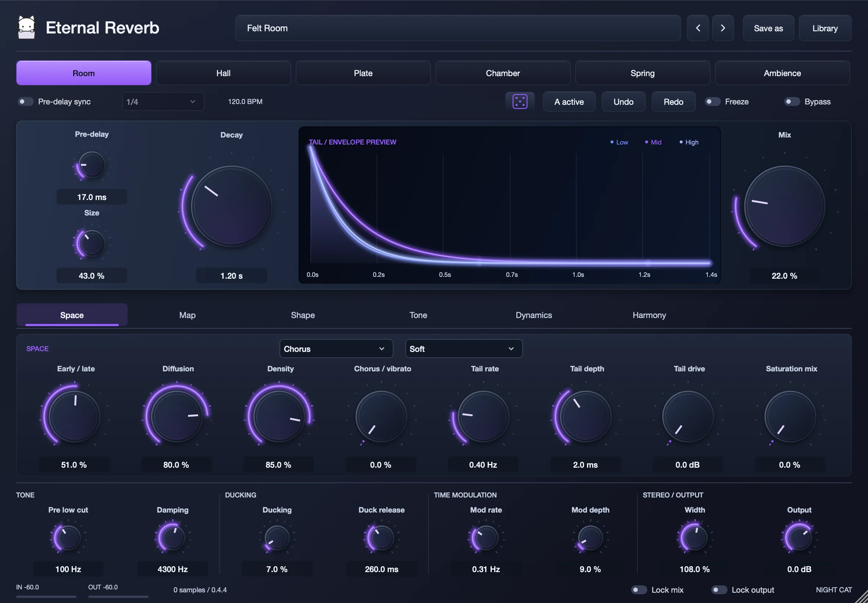Click the Damping knob
The width and height of the screenshot is (868, 603).
(x=172, y=538)
